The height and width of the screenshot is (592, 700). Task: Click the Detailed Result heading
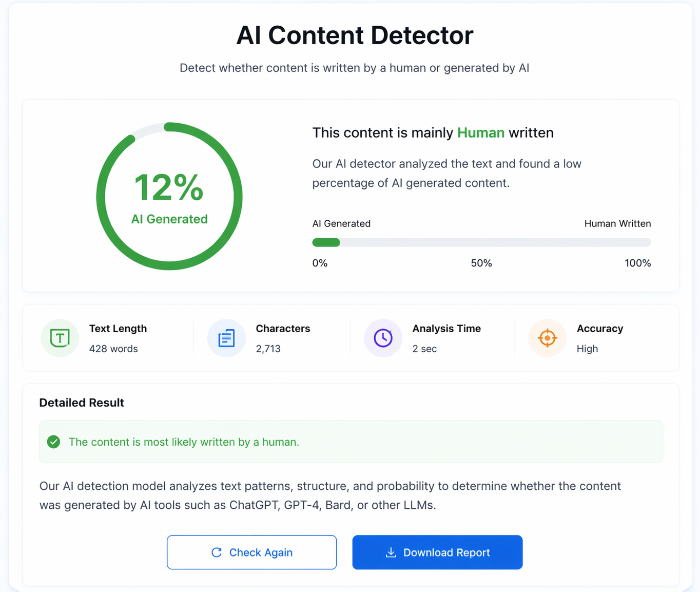click(82, 403)
